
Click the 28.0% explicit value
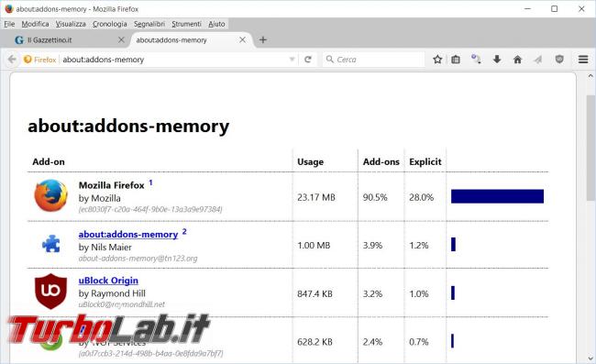click(421, 197)
